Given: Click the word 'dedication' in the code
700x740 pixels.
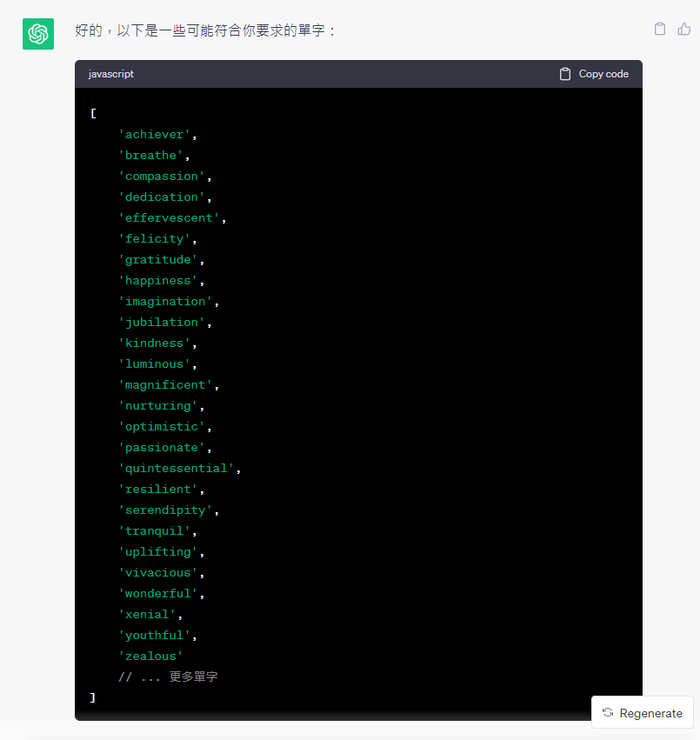Looking at the screenshot, I should click(162, 197).
